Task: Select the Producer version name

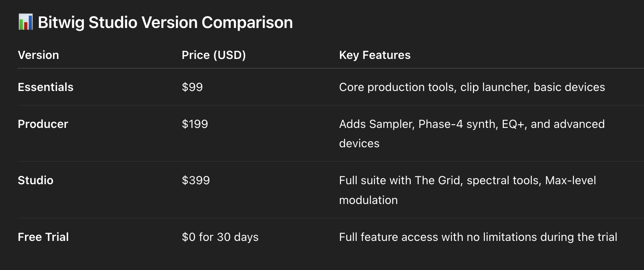Action: point(43,124)
